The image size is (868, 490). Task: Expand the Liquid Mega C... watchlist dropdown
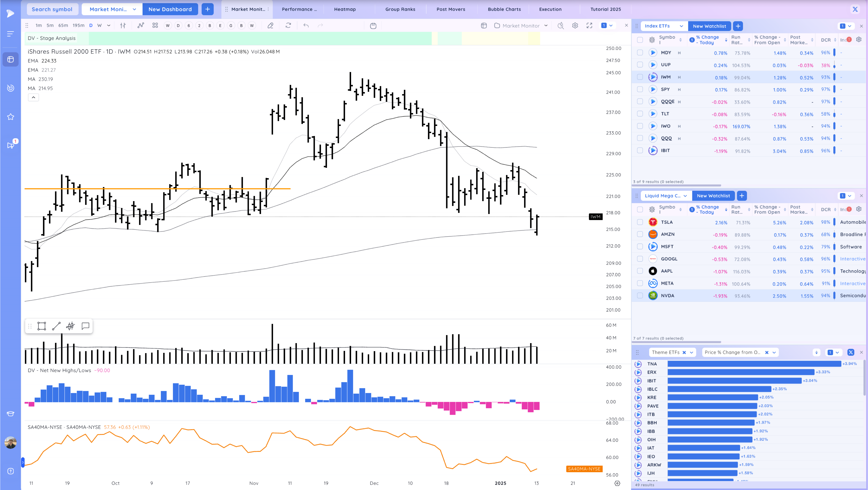tap(666, 196)
